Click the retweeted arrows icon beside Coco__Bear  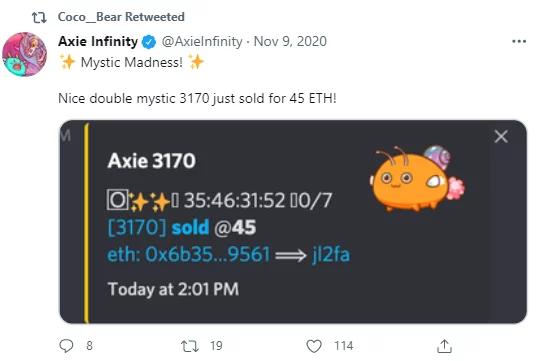[x=39, y=17]
